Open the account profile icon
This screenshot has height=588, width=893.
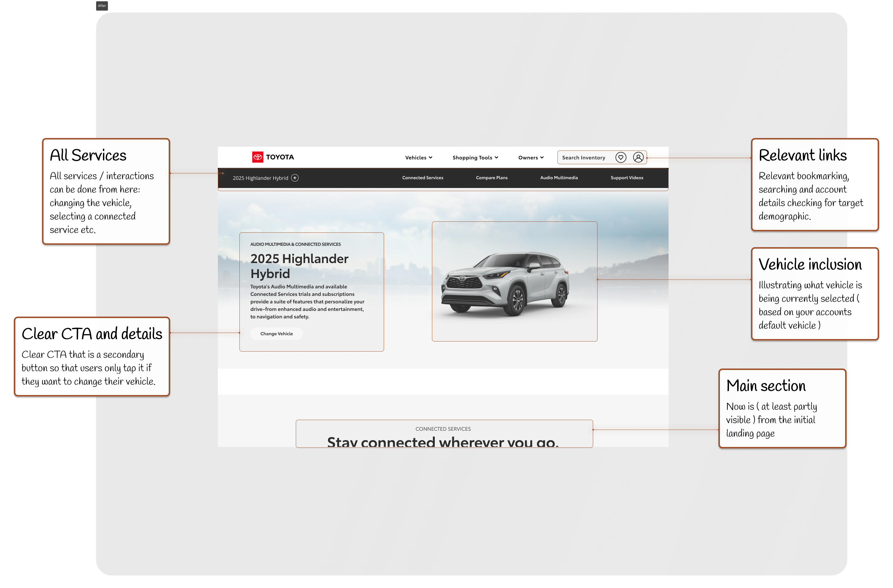click(638, 158)
